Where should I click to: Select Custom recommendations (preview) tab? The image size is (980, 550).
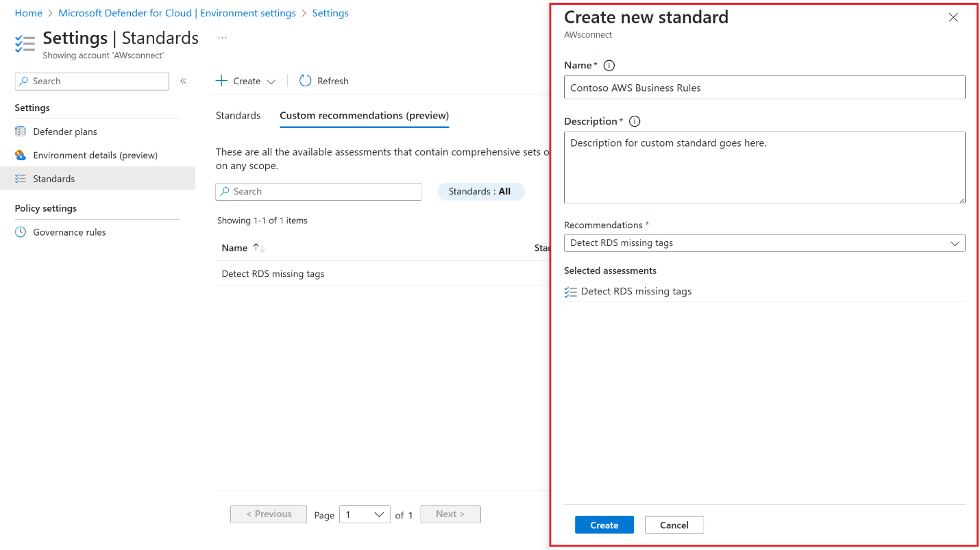pyautogui.click(x=364, y=116)
